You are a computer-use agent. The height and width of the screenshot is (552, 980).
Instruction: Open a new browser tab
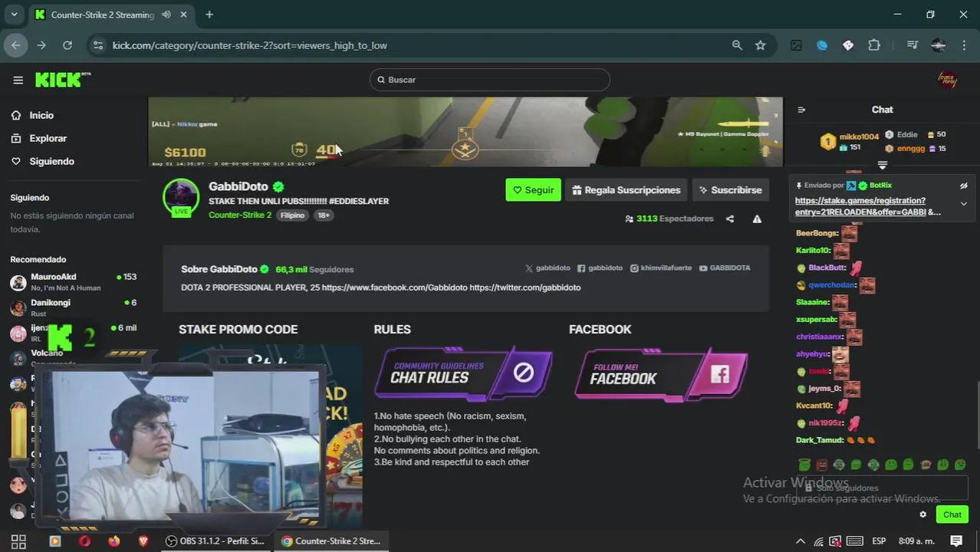pyautogui.click(x=209, y=15)
